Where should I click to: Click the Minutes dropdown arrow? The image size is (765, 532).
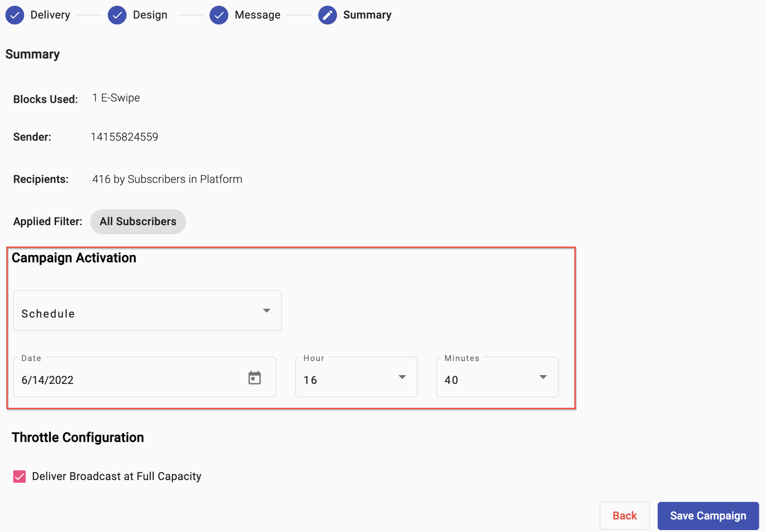coord(543,377)
